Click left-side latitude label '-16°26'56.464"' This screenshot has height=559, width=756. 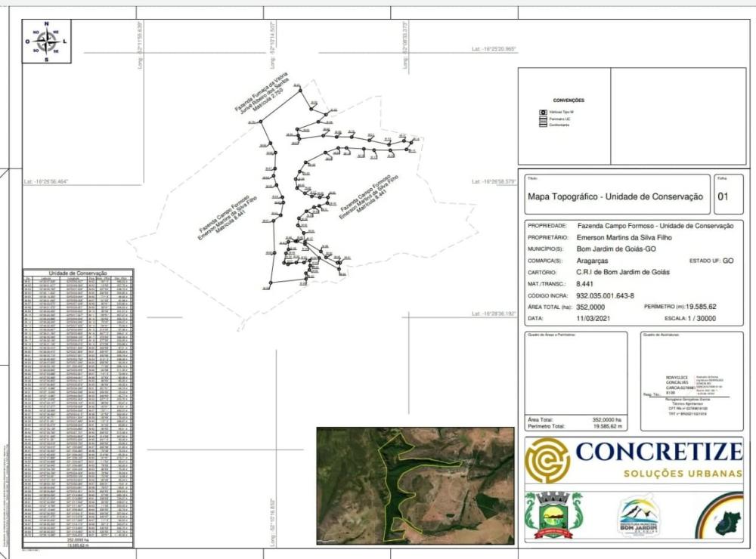pos(46,181)
